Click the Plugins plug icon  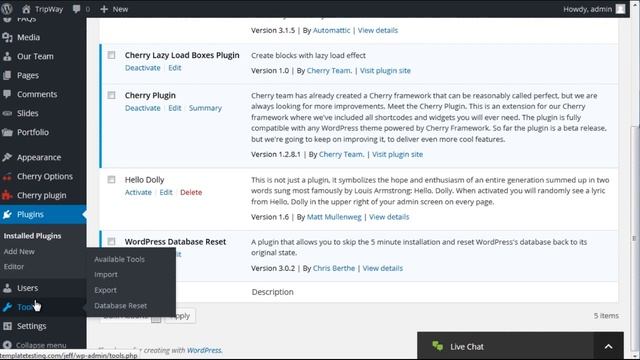7,215
